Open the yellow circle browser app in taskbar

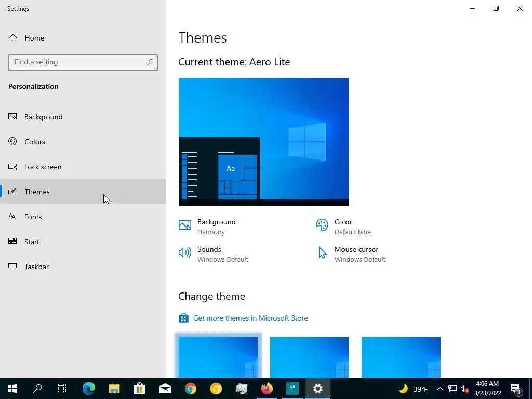[216, 389]
